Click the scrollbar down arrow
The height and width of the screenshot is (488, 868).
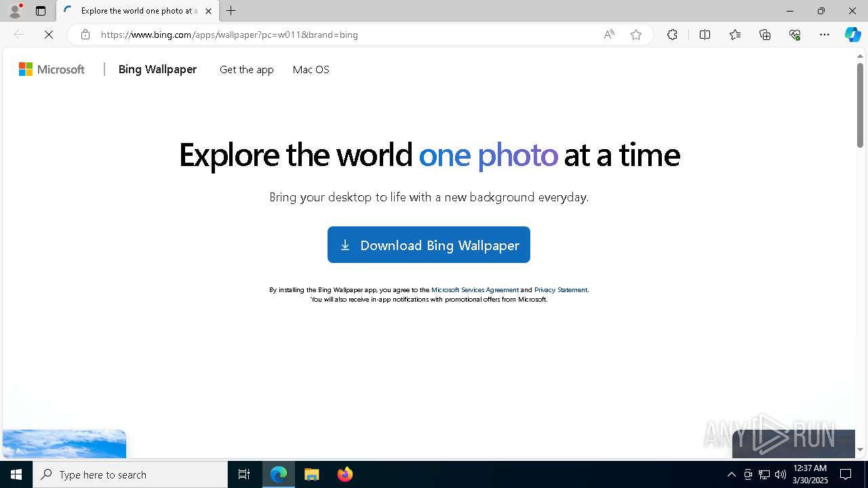(860, 450)
